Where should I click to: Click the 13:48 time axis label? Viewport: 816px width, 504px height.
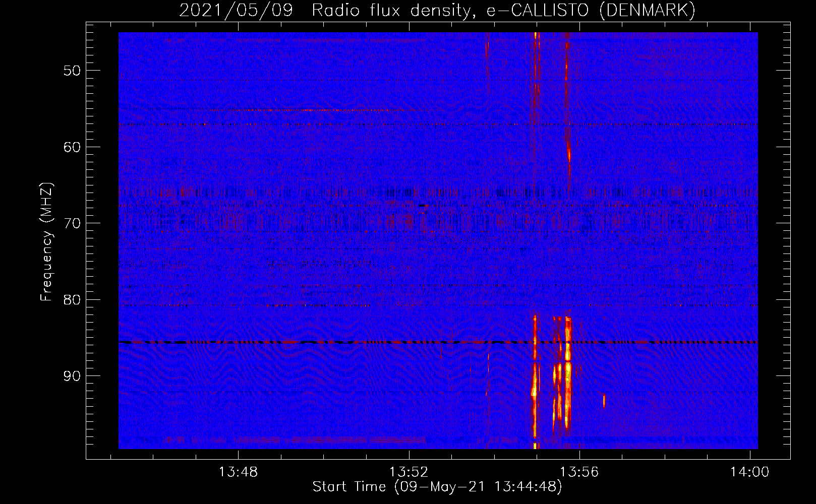(238, 472)
